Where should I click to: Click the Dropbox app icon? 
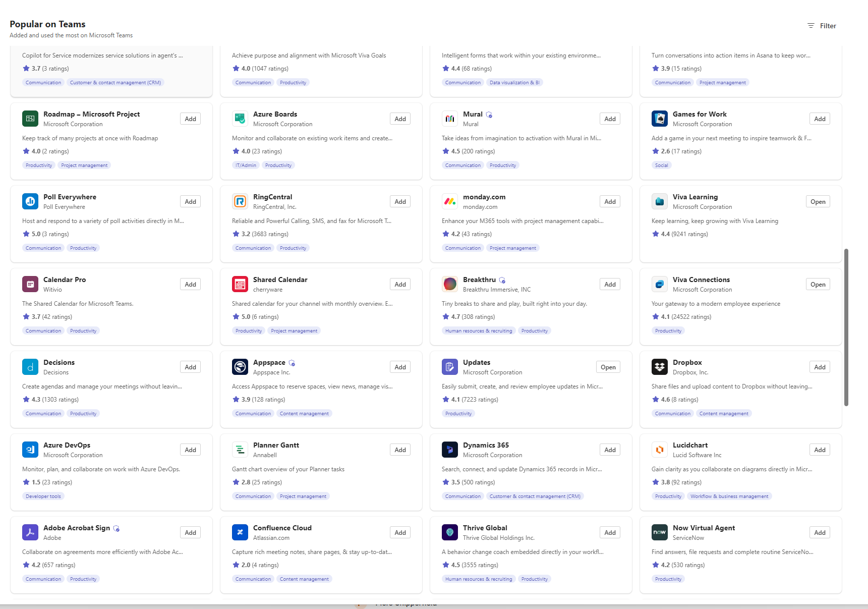click(x=660, y=367)
